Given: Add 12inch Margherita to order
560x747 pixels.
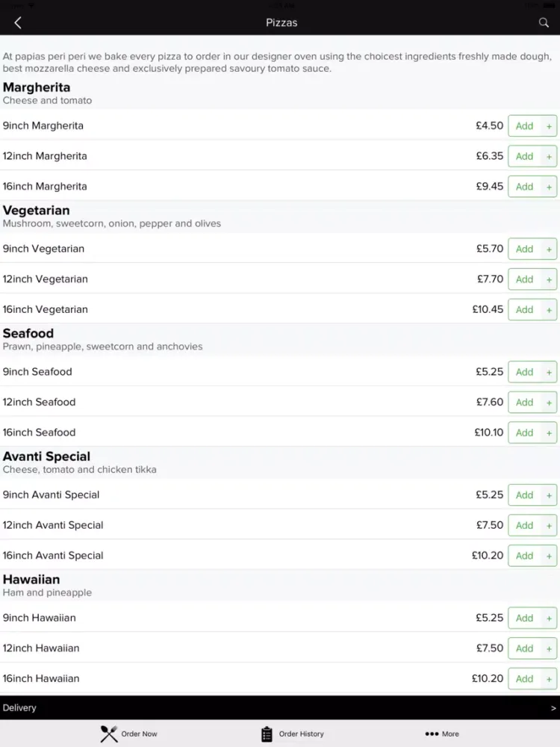Looking at the screenshot, I should point(524,156).
